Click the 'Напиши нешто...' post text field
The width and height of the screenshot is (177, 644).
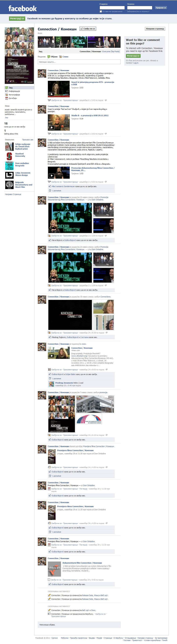pos(79,62)
